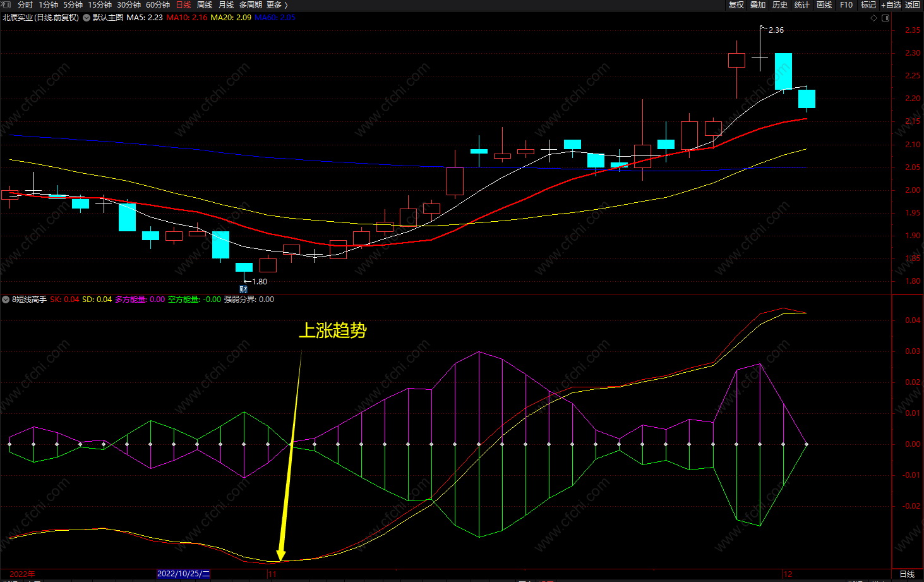The height and width of the screenshot is (582, 924).
Task: Click the panel toggle icon at top-left corner
Action: click(x=6, y=4)
